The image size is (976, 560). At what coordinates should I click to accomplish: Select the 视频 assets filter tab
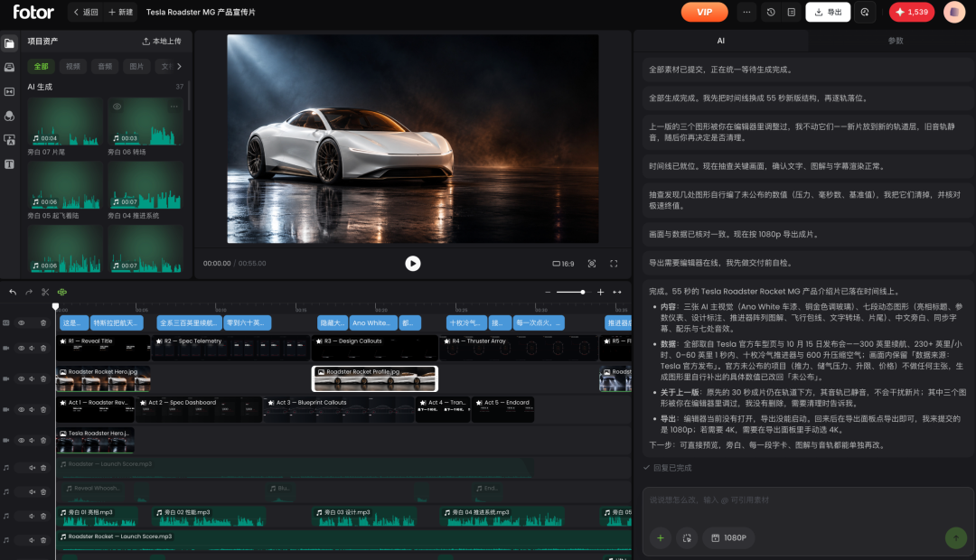(73, 67)
